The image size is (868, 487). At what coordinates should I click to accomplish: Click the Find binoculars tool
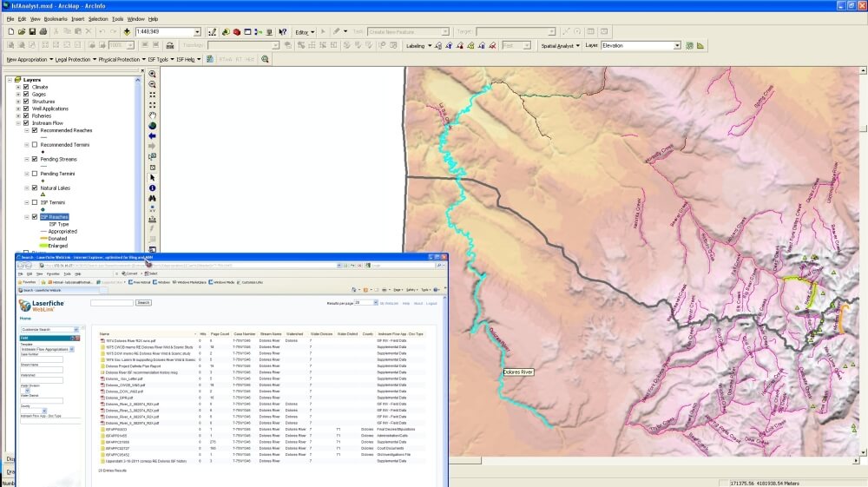[152, 198]
